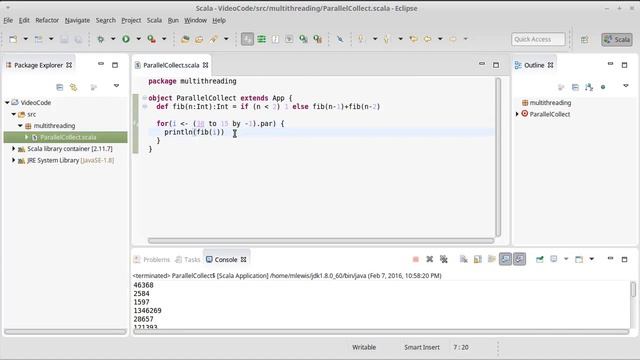The image size is (640, 360).
Task: Click Remove All Terminated Launches icon
Action: (x=444, y=259)
